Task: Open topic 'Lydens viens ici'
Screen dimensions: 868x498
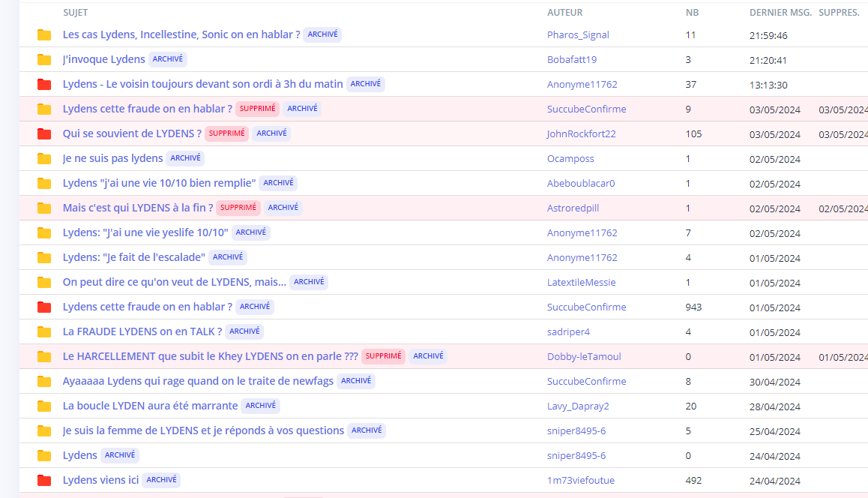Action: 100,480
